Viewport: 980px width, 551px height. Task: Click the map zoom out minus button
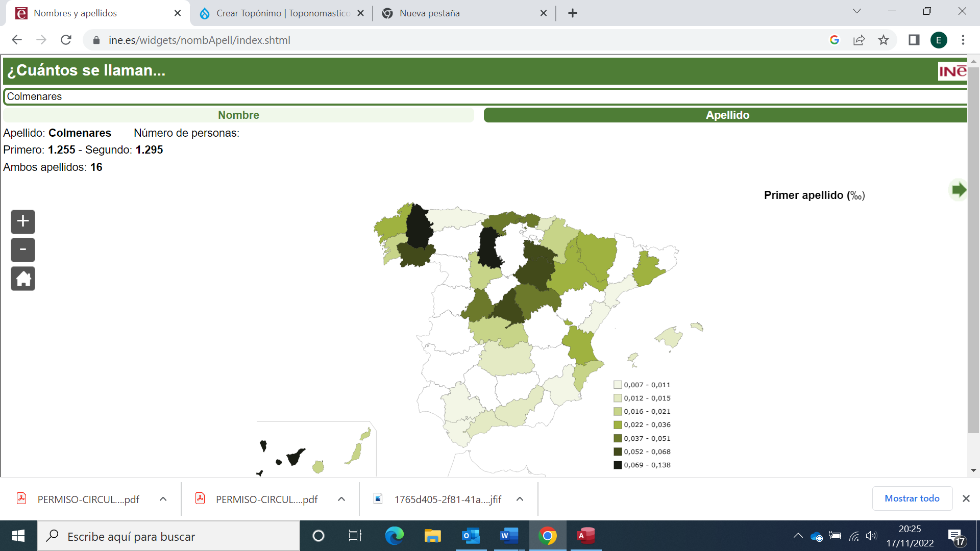point(23,250)
